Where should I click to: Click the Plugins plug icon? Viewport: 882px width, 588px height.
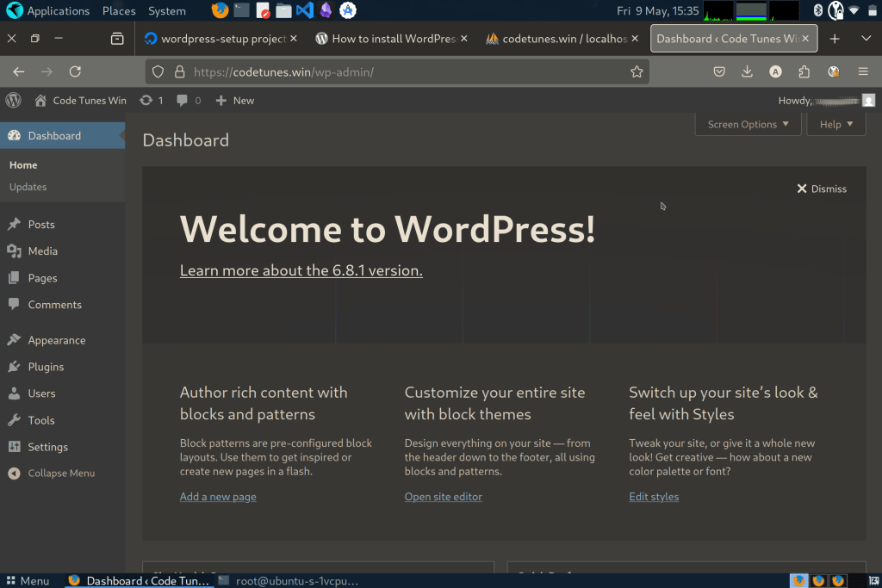[x=14, y=367]
